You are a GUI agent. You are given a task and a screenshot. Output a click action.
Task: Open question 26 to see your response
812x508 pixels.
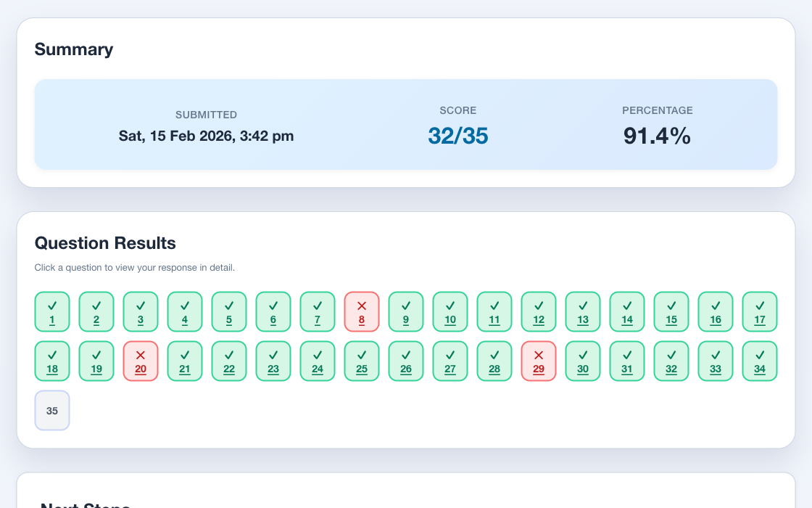(x=406, y=361)
